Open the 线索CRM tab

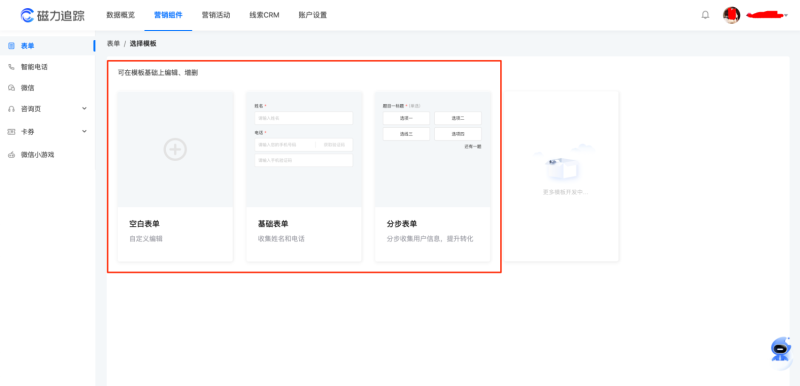tap(264, 15)
